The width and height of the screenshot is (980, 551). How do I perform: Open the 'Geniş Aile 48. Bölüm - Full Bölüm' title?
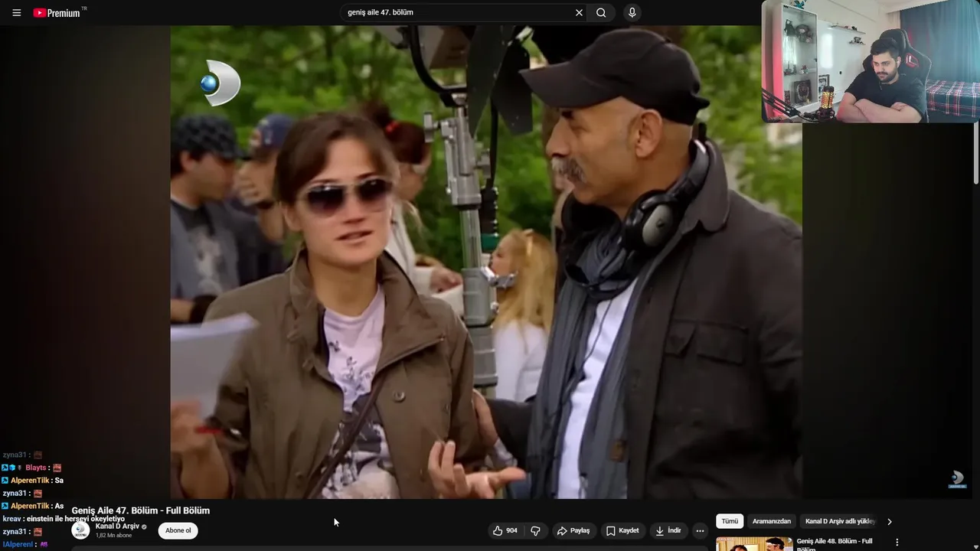835,544
